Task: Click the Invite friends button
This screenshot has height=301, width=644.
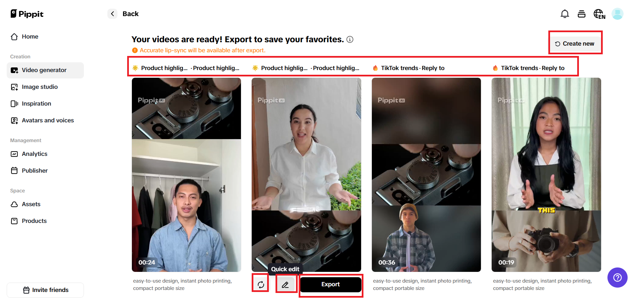Action: click(x=45, y=290)
